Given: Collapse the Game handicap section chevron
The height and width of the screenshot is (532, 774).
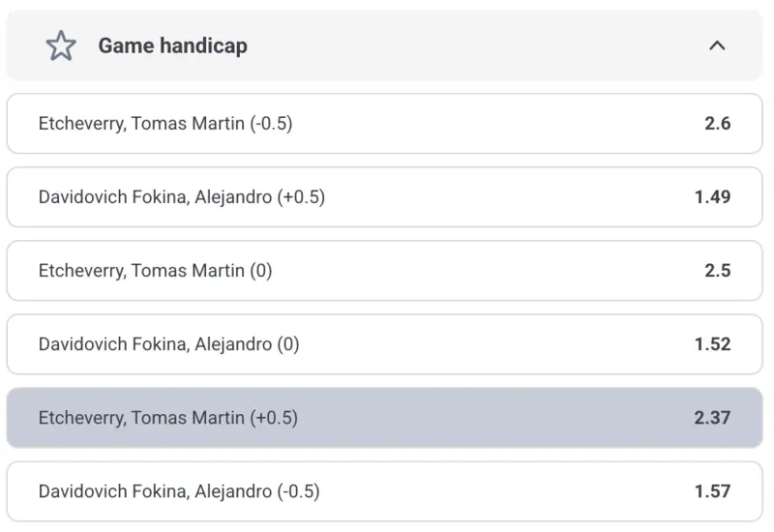Looking at the screenshot, I should click(x=717, y=45).
